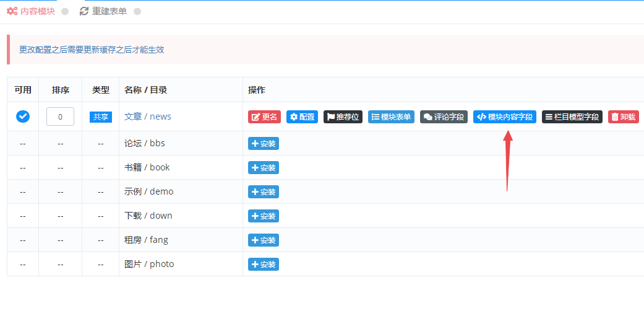Install the 论坛 / bbs module
Screen dimensions: 644x316
(x=264, y=144)
